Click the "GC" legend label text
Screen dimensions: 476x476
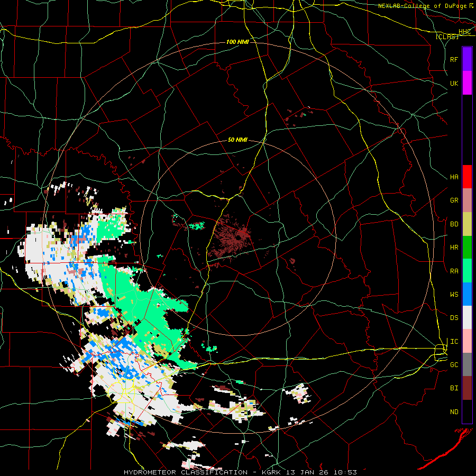[x=454, y=365]
